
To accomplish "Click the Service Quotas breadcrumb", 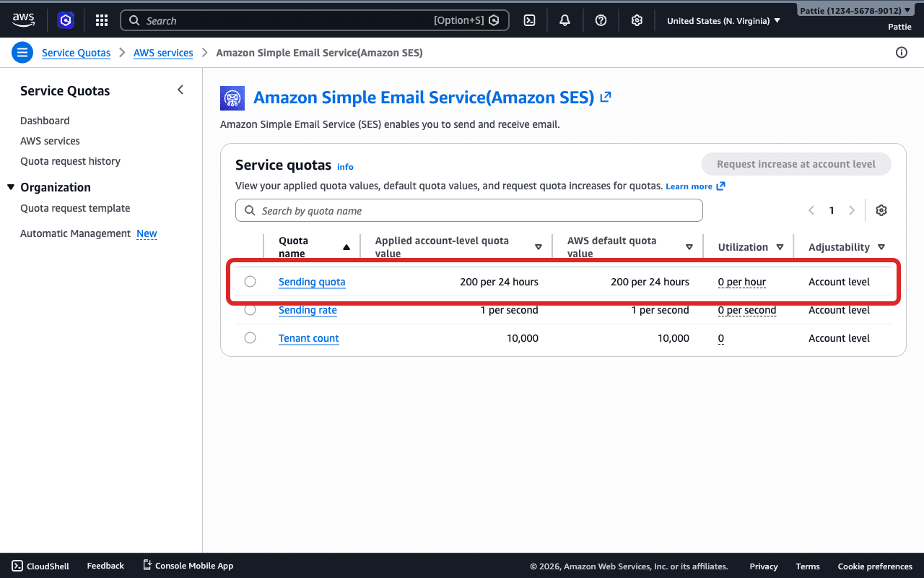I will tap(76, 53).
